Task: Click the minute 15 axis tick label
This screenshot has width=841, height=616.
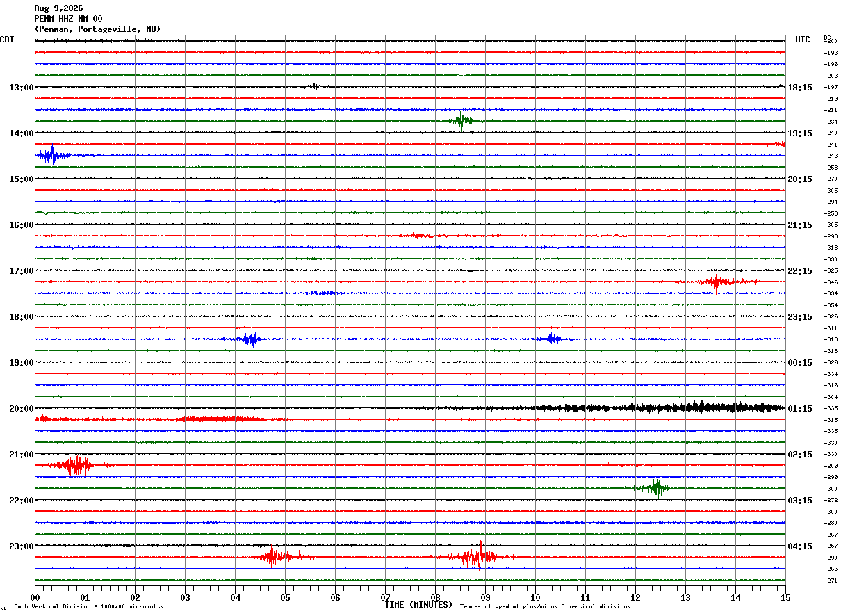Action: 785,597
